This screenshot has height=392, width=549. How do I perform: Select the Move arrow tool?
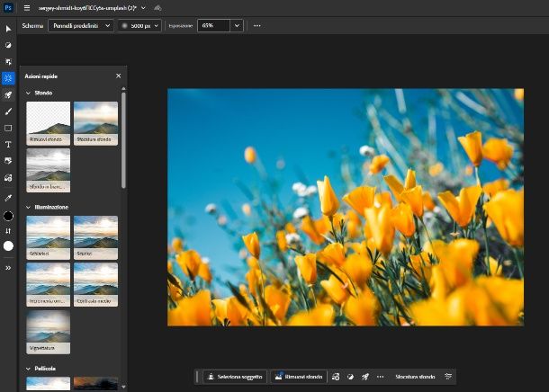pyautogui.click(x=8, y=29)
